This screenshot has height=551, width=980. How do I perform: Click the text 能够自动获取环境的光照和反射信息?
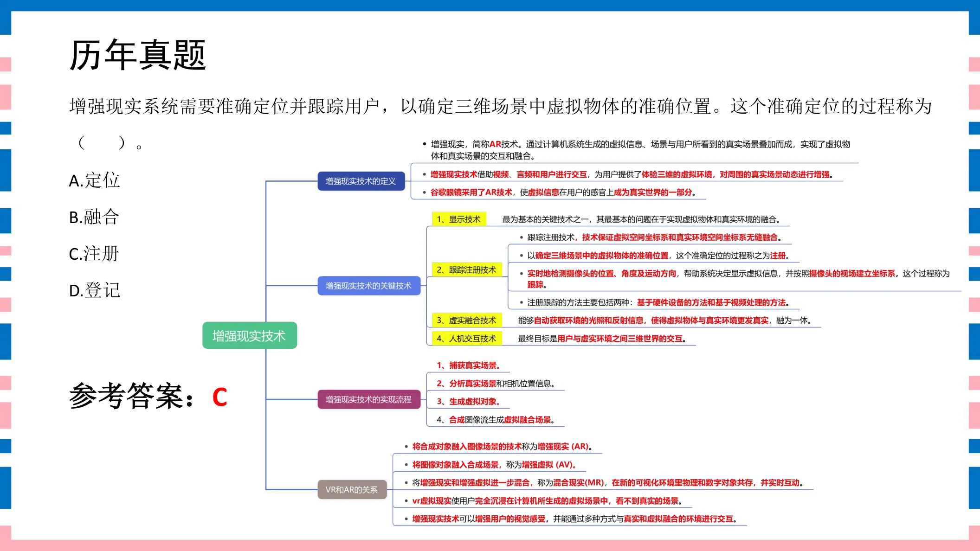point(665,320)
